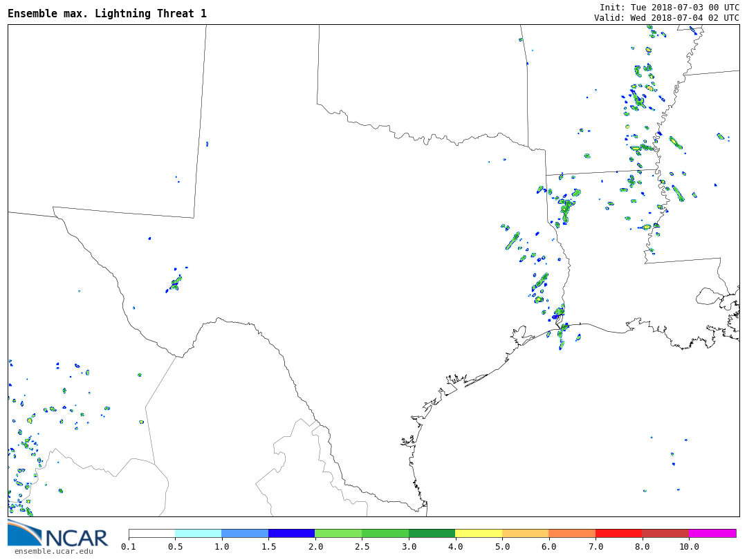This screenshot has width=747, height=560.
Task: Pick the dark green swatch between 3.0 and 4.0
Action: point(432,533)
